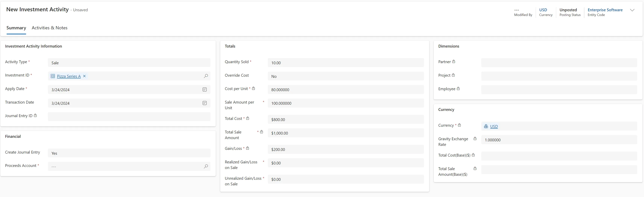Viewport: 644px width, 197px height.
Task: Open the Transaction Date calendar picker
Action: click(x=204, y=103)
